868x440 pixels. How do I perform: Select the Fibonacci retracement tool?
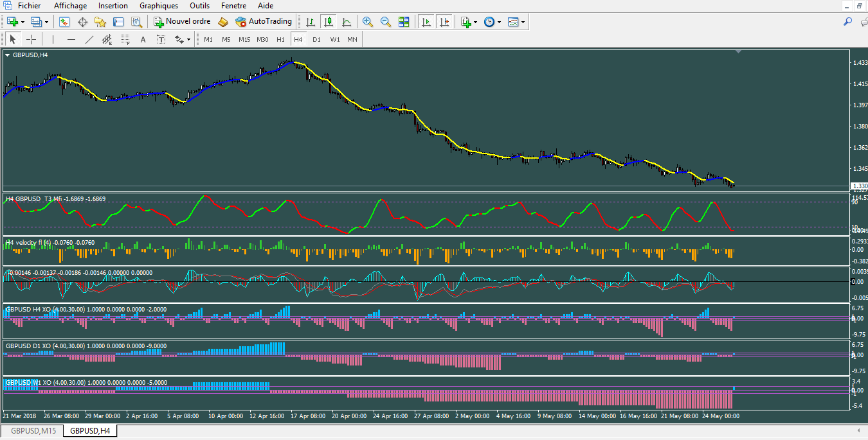125,40
